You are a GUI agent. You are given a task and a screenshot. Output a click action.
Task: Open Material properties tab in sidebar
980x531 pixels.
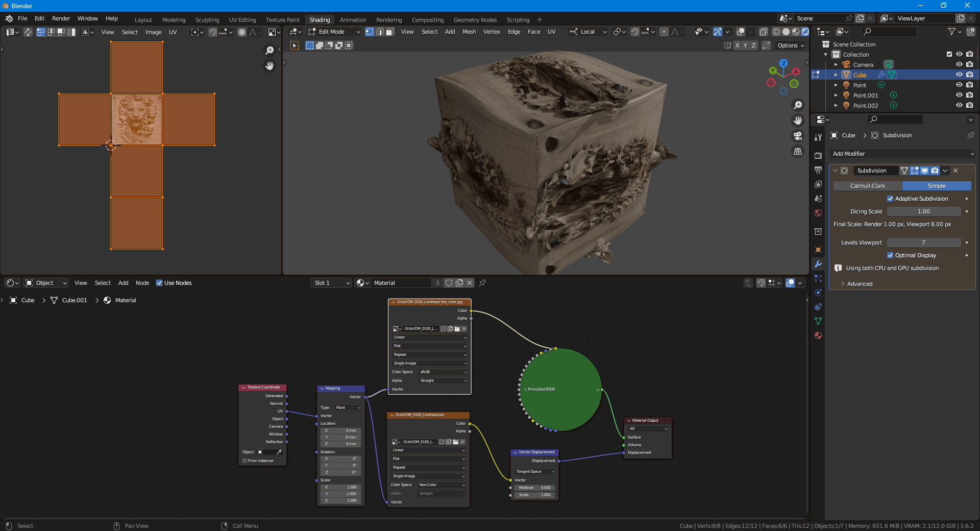[818, 335]
